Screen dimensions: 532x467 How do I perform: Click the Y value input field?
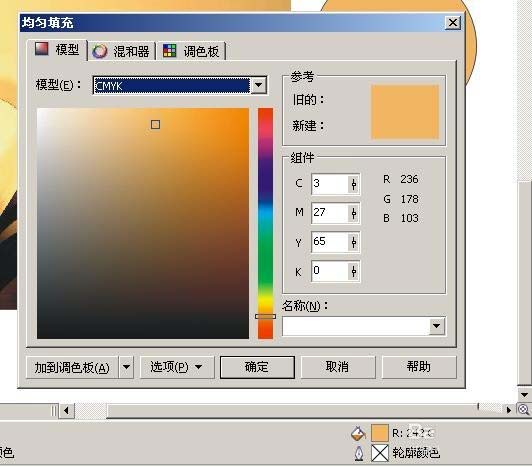pyautogui.click(x=330, y=242)
